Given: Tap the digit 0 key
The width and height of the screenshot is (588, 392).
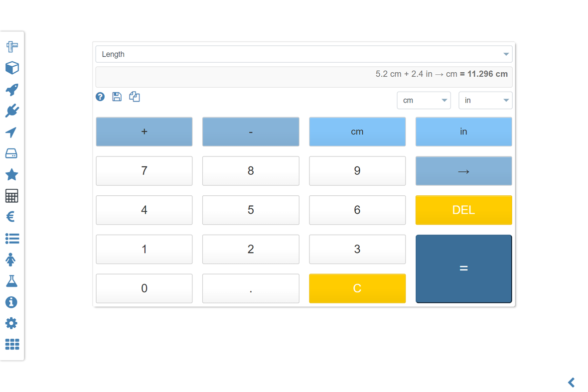Looking at the screenshot, I should (144, 288).
